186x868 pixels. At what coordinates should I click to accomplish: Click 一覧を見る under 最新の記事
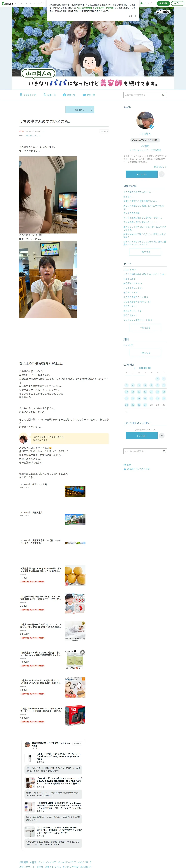[145, 252]
